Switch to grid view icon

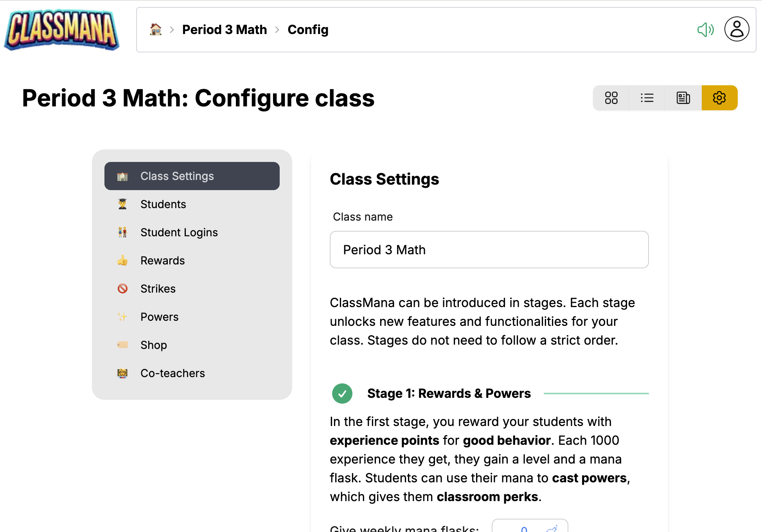click(x=611, y=98)
